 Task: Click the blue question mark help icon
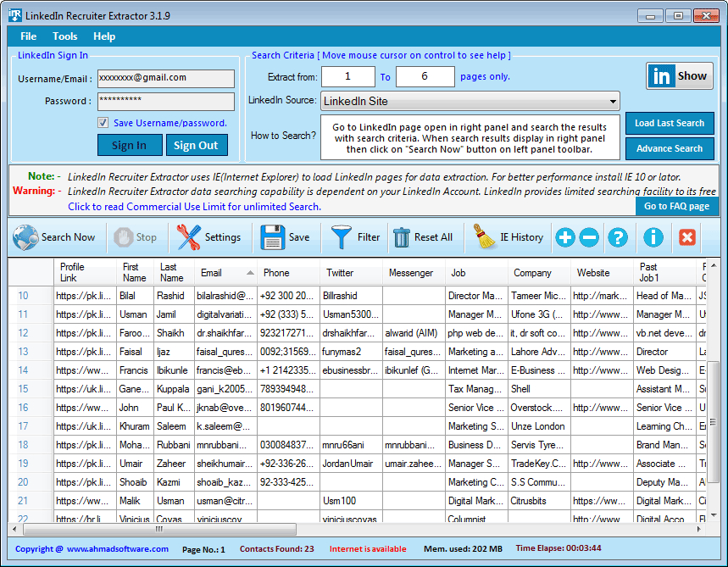618,237
